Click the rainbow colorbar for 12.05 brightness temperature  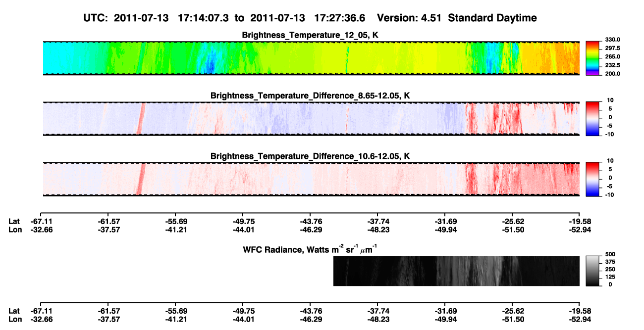tap(592, 58)
